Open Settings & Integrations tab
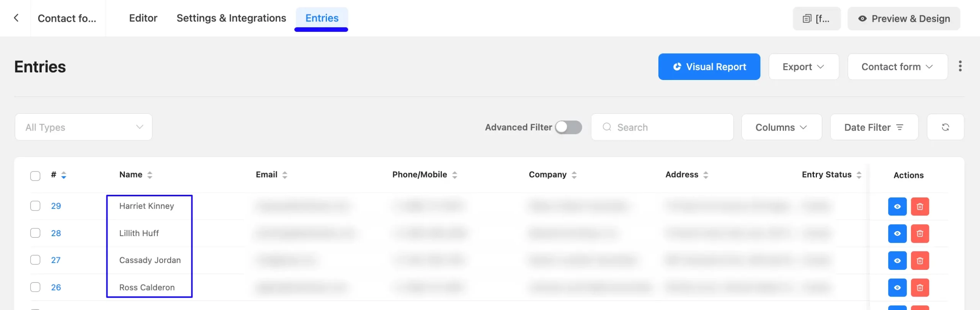This screenshot has width=980, height=310. point(231,18)
